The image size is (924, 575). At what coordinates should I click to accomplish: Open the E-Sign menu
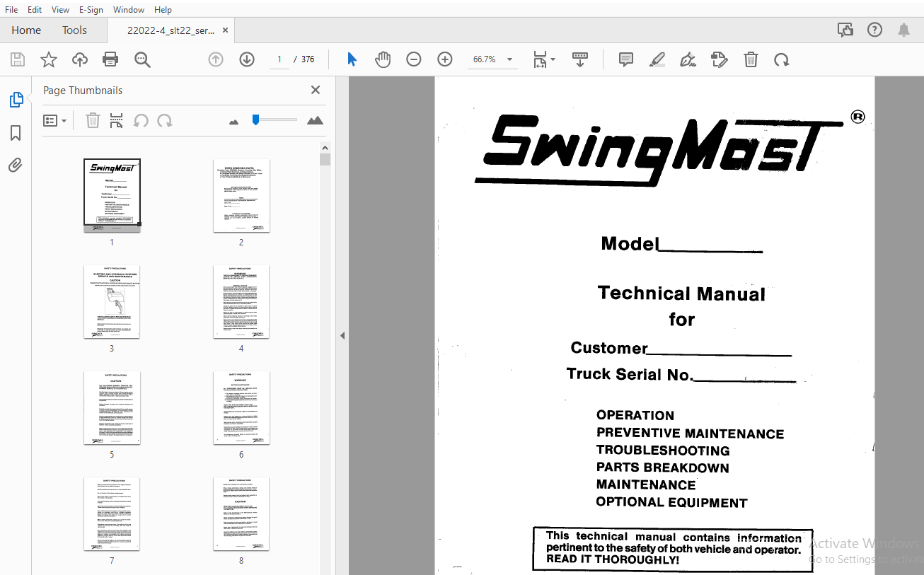(91, 10)
